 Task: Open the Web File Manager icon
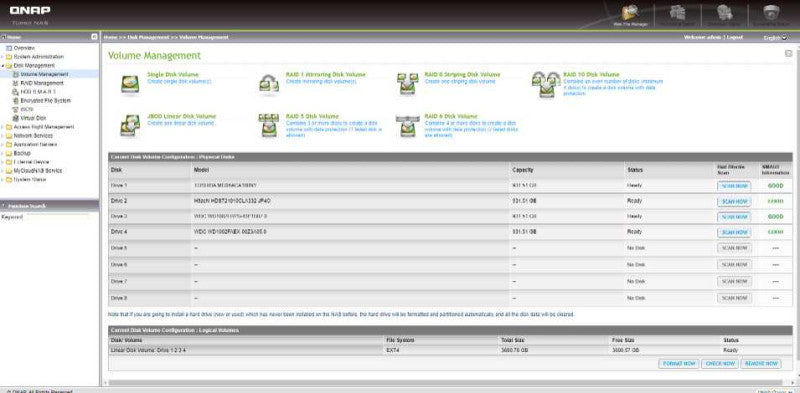[630, 13]
